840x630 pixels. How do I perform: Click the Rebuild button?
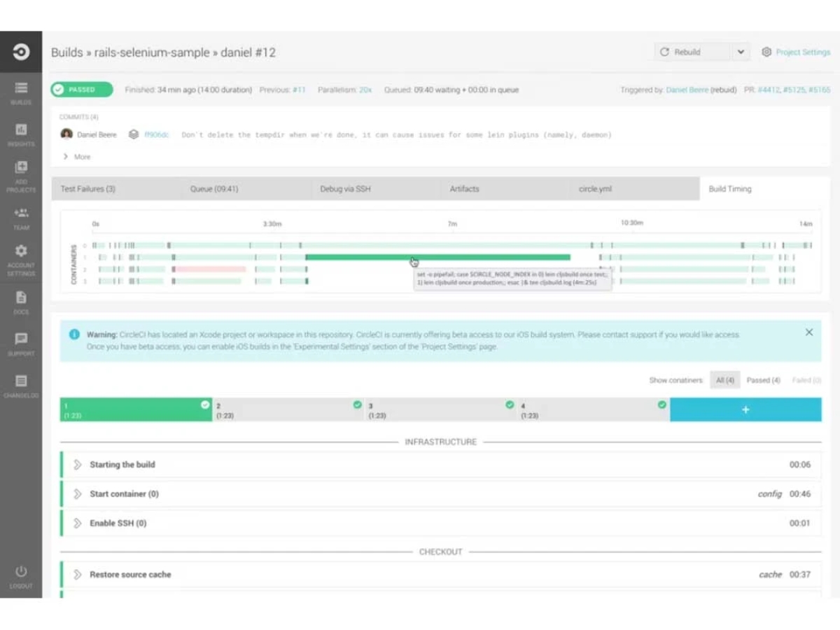coord(694,52)
